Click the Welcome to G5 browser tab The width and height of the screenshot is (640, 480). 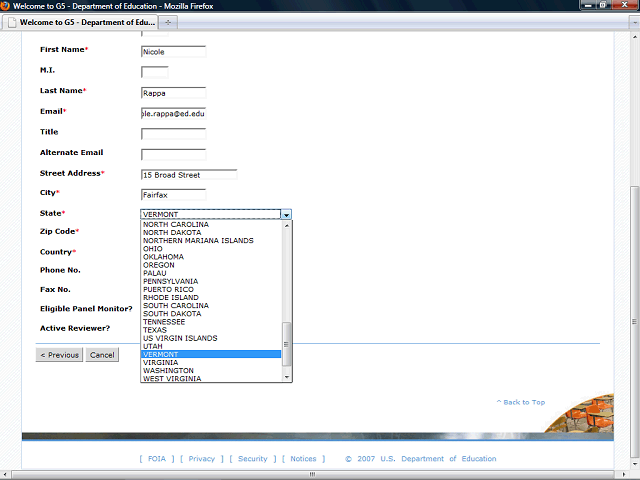point(80,22)
